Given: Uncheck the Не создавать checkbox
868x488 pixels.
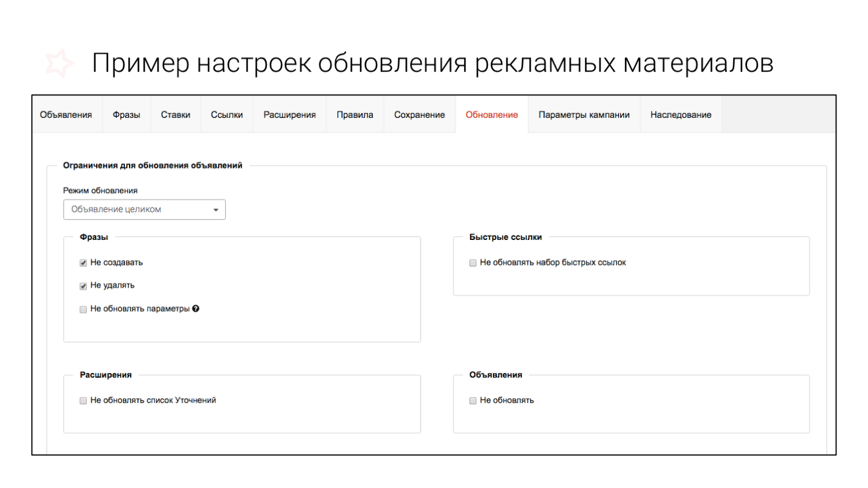Looking at the screenshot, I should point(83,263).
